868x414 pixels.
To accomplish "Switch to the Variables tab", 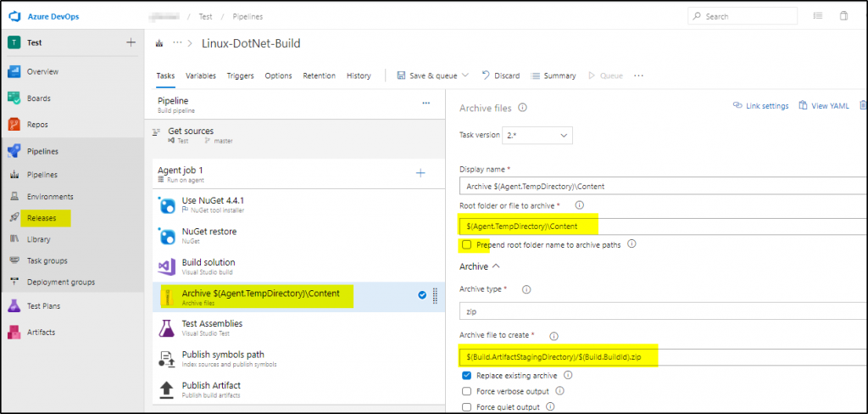I will 201,76.
